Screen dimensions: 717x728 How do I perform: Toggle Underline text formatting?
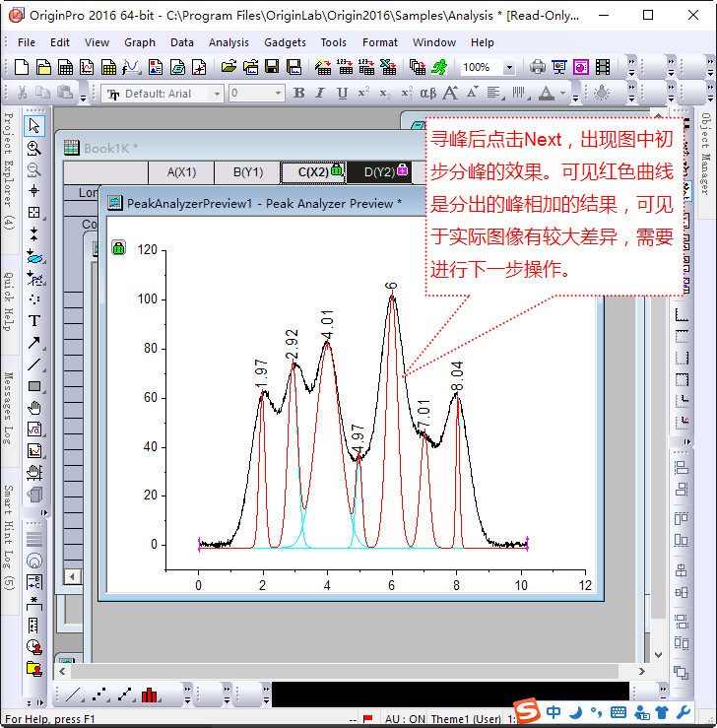coord(342,94)
